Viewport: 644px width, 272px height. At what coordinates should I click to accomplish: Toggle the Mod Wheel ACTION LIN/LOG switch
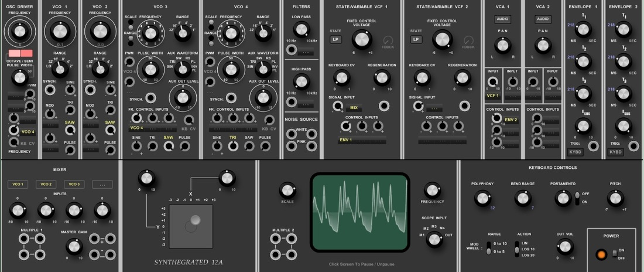(517, 248)
